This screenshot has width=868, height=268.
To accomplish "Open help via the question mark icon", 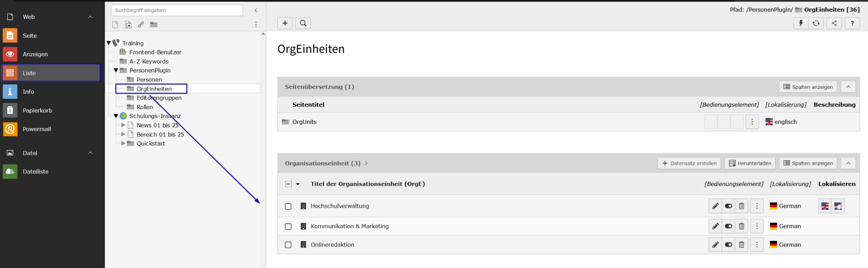I will 852,23.
